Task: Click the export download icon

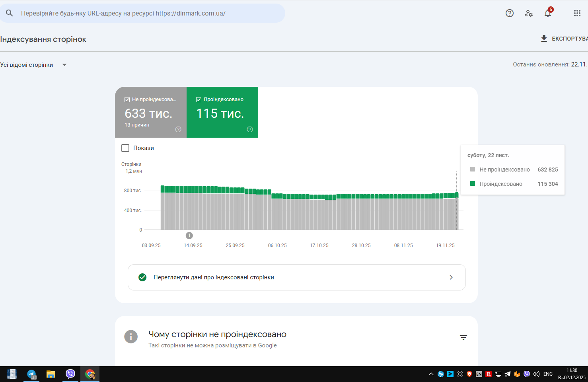Action: click(544, 39)
